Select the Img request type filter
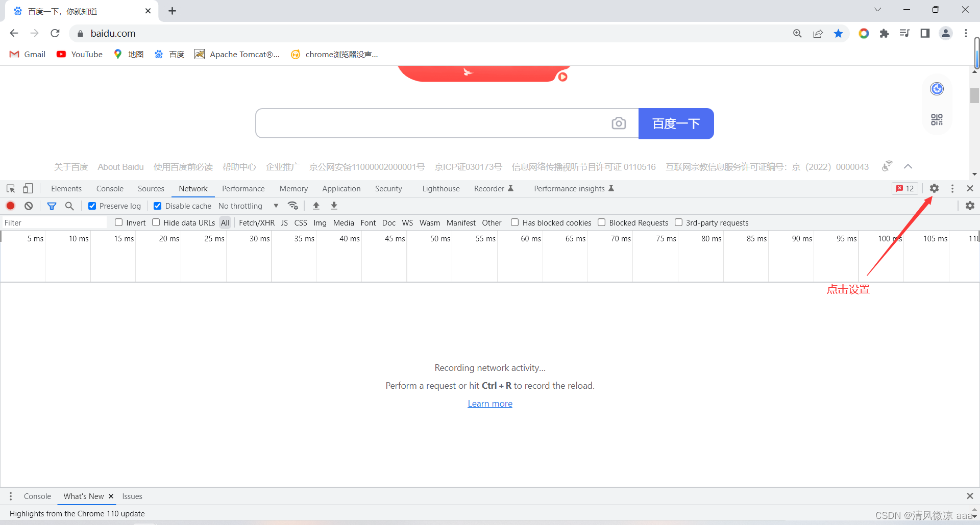980x525 pixels. 320,222
